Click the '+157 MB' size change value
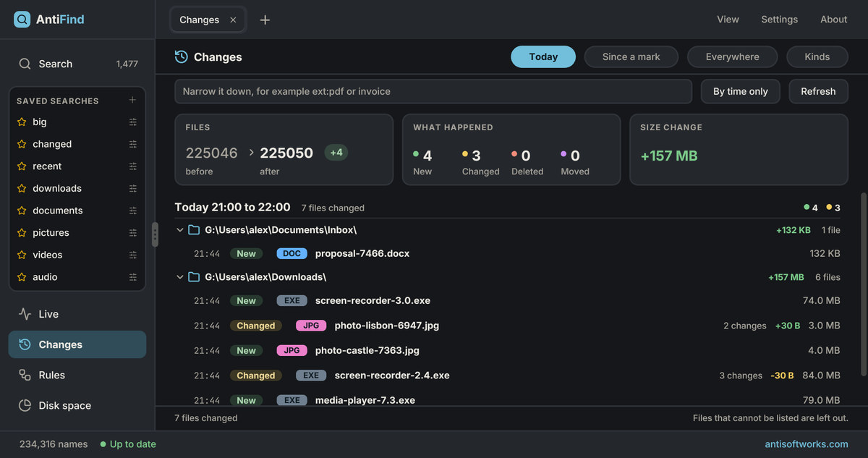Image resolution: width=868 pixels, height=458 pixels. (669, 156)
